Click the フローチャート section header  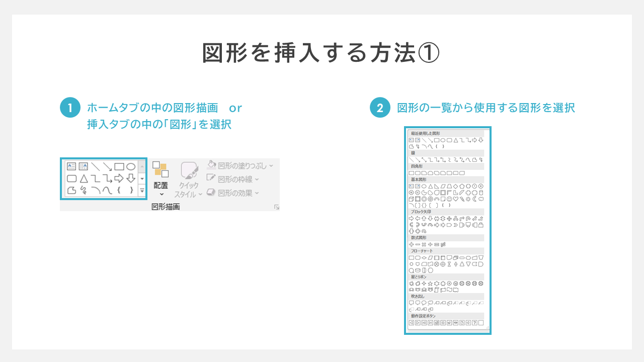(446, 250)
